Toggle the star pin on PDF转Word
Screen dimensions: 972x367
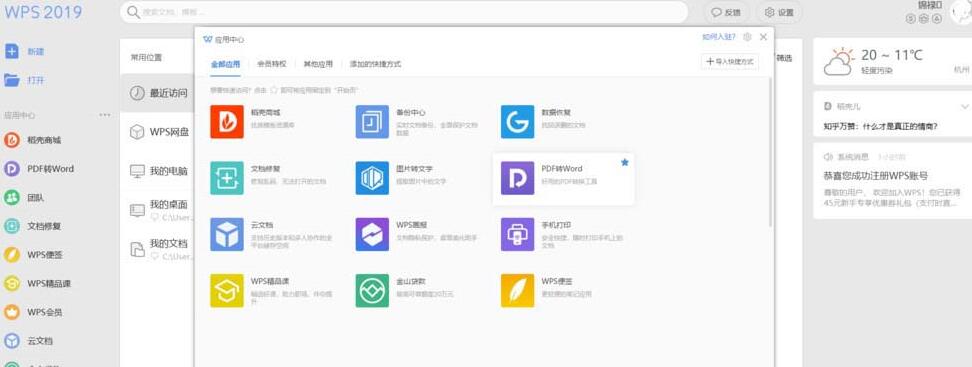[x=624, y=162]
